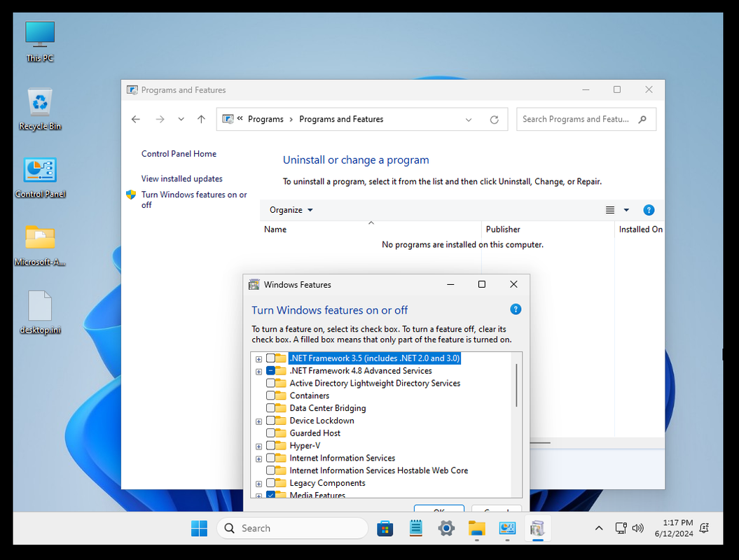Open the Microsoft-A... folder on desktop
This screenshot has height=560, width=739.
pyautogui.click(x=40, y=245)
